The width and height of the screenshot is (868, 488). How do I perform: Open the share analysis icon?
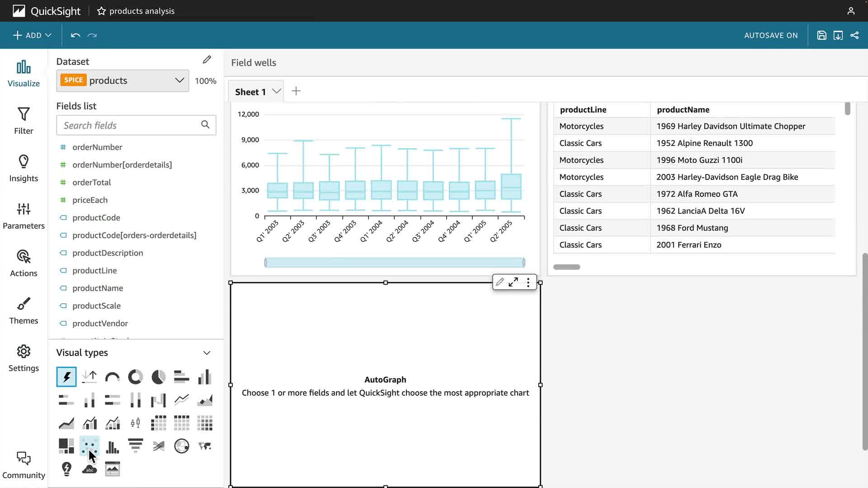pos(854,35)
